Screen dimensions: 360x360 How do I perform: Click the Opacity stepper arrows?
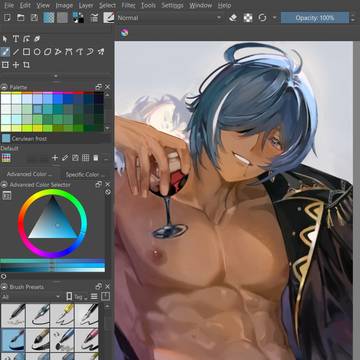[353, 18]
